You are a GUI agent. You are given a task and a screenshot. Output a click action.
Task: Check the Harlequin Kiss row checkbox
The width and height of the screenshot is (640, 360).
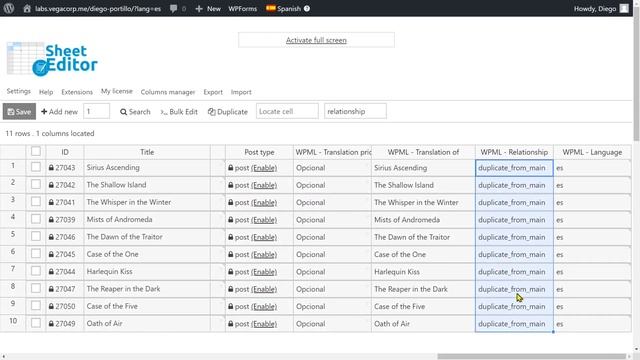pyautogui.click(x=36, y=271)
